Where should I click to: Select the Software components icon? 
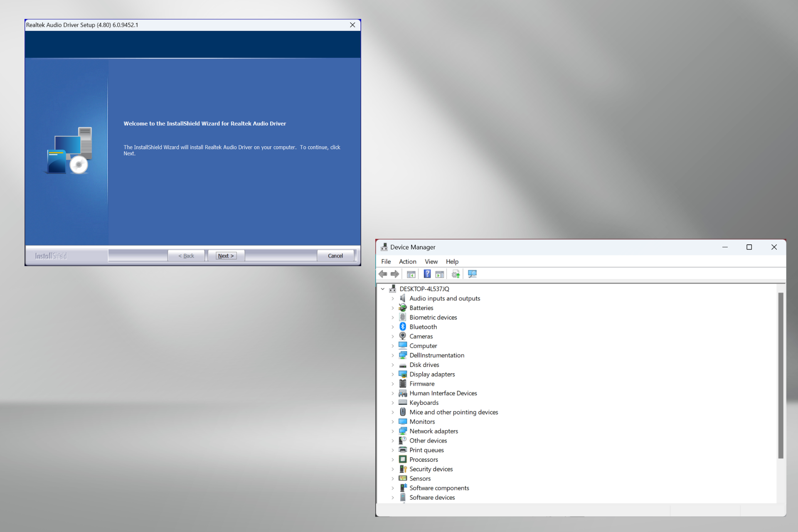(x=402, y=488)
